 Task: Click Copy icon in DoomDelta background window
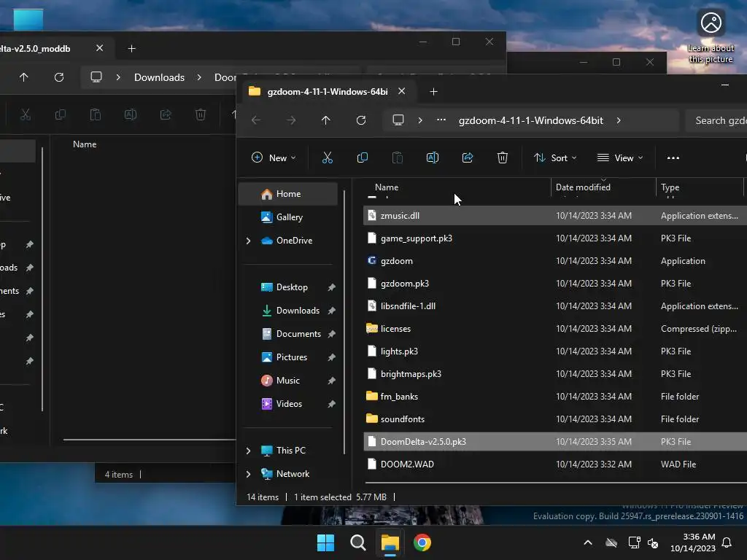click(x=61, y=114)
